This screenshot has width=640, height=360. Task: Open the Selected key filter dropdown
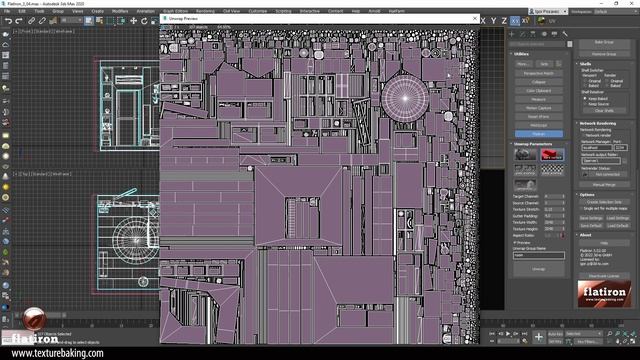pyautogui.click(x=584, y=334)
